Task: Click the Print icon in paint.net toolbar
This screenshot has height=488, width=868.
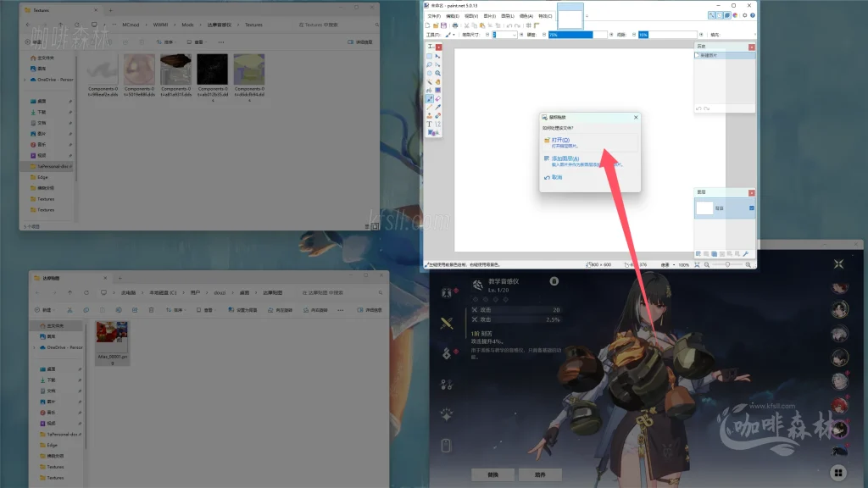Action: (456, 25)
